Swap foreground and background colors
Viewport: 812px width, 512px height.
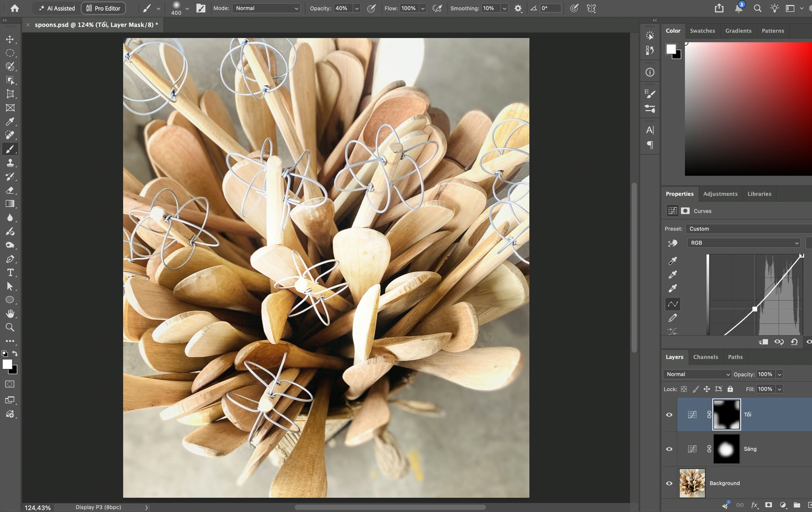coord(15,354)
